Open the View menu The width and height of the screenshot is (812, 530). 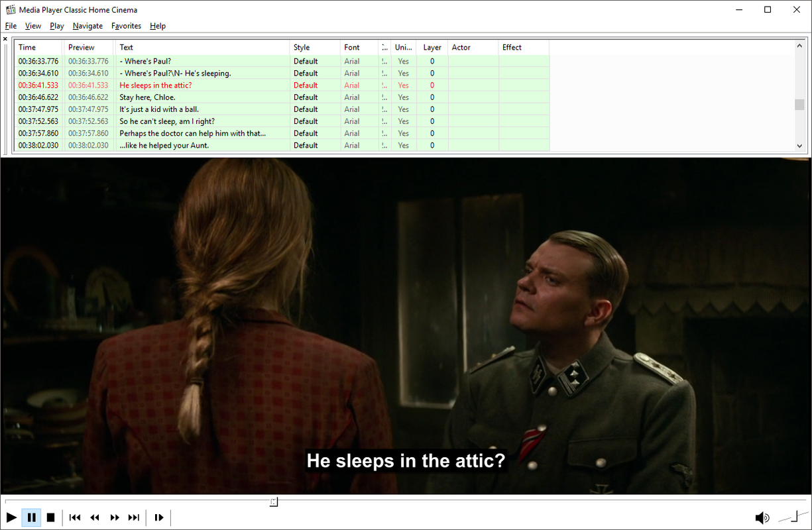33,26
